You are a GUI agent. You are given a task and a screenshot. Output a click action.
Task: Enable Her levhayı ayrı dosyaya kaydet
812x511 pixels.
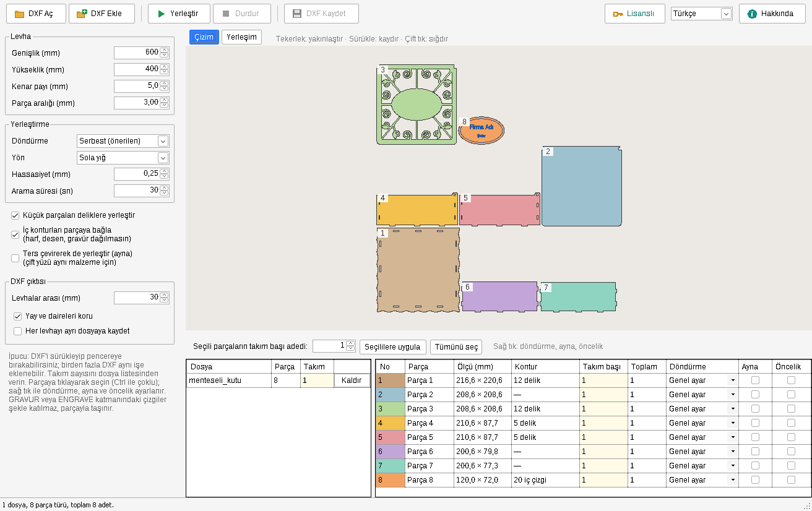point(18,331)
